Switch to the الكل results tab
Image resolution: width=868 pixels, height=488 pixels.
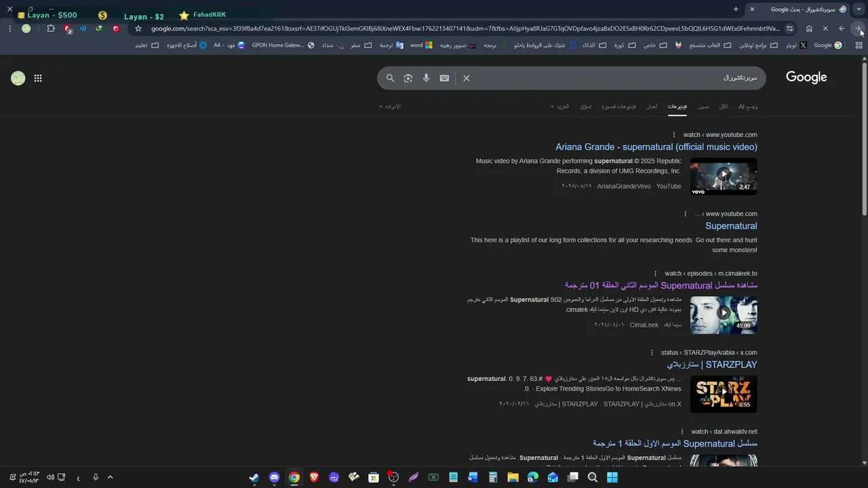(724, 106)
